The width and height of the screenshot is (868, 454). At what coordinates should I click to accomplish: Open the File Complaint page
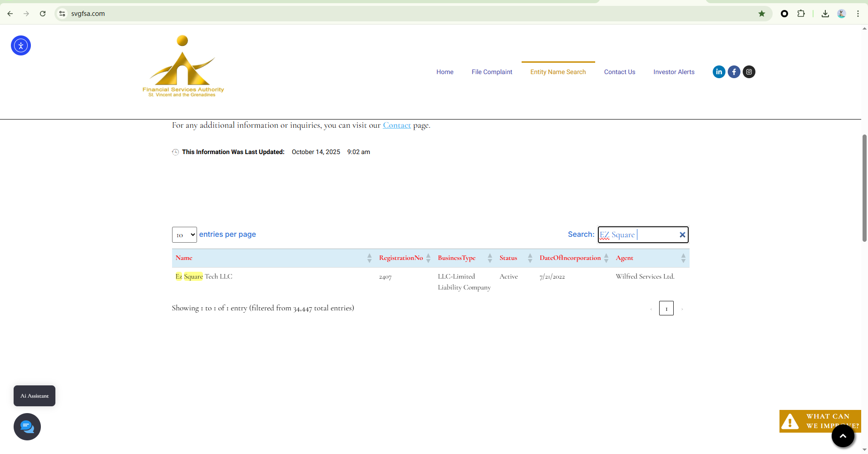click(x=492, y=72)
